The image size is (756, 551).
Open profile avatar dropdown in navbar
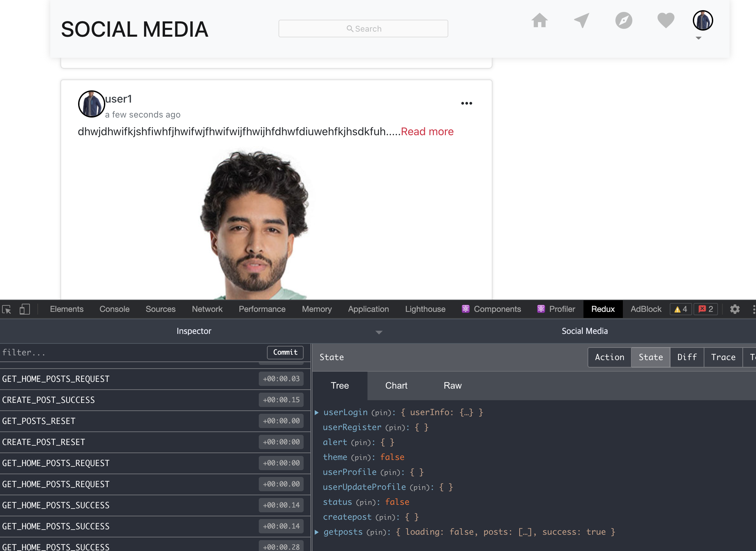click(x=702, y=21)
